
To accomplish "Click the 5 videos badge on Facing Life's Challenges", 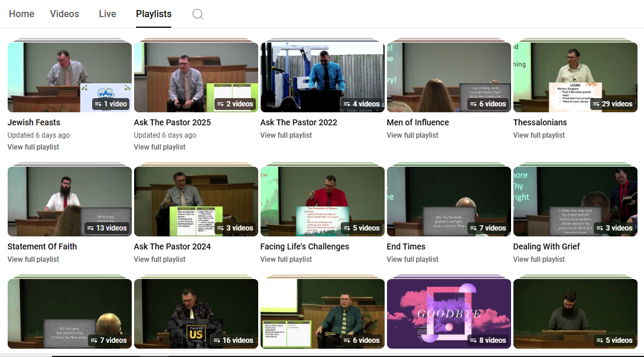I will (362, 228).
